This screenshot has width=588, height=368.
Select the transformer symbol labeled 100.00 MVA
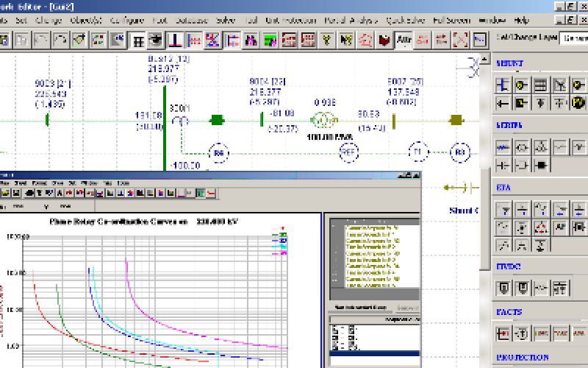(x=324, y=121)
